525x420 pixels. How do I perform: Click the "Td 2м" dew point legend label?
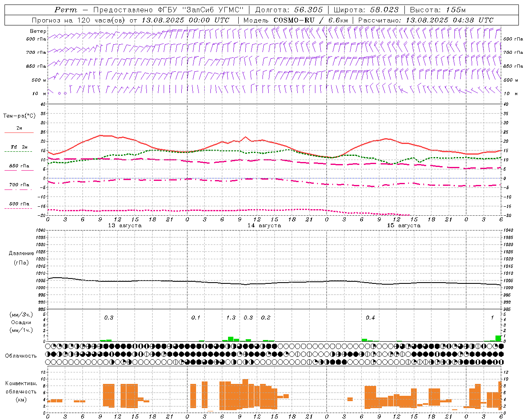pyautogui.click(x=19, y=147)
